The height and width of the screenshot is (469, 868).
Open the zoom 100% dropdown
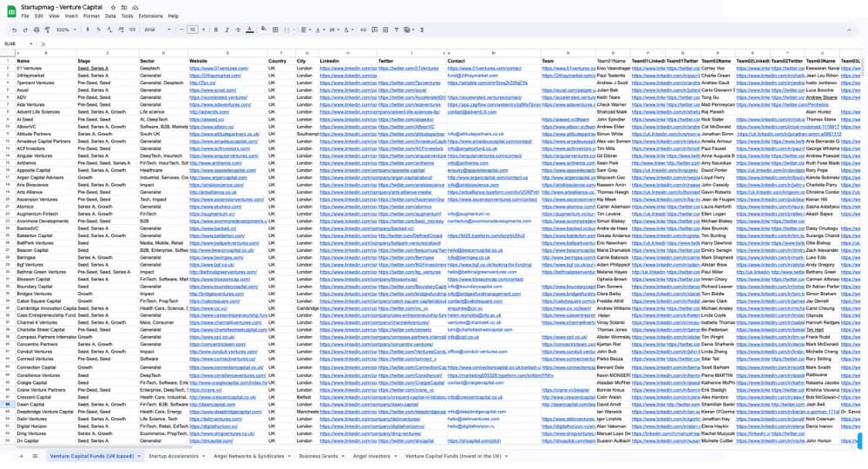[66, 30]
